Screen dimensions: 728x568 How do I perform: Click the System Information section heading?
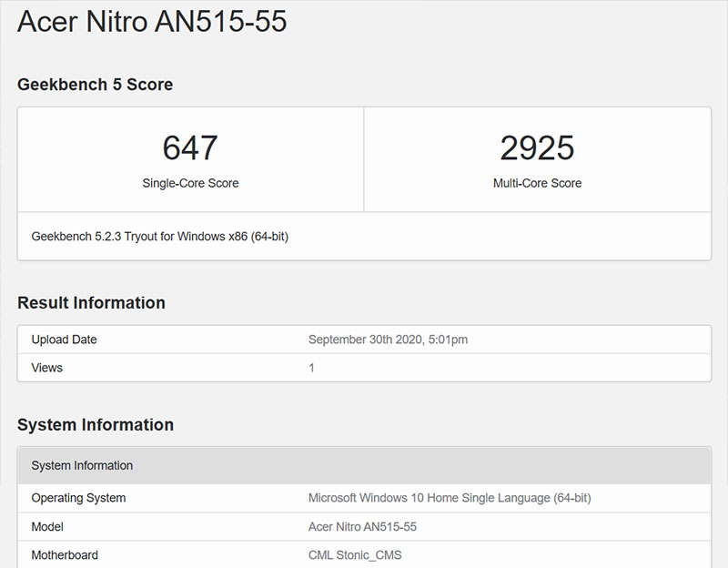[x=95, y=424]
